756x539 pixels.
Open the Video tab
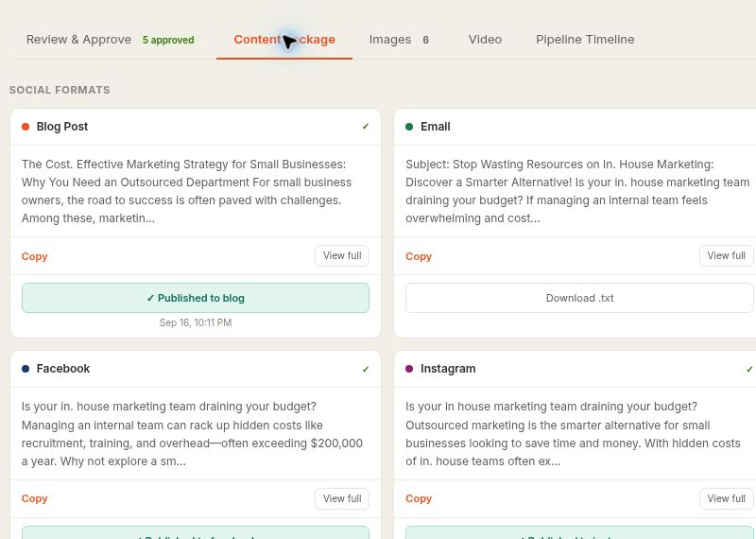(485, 40)
